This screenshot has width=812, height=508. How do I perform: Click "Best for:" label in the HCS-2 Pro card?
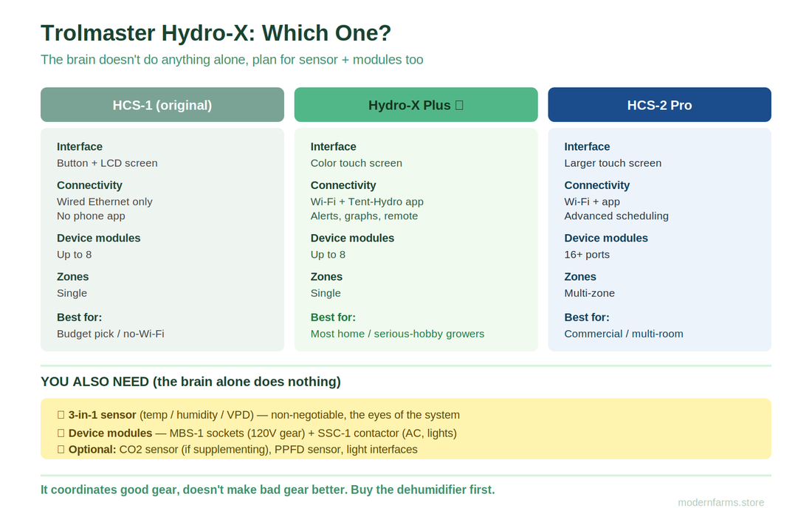click(587, 317)
